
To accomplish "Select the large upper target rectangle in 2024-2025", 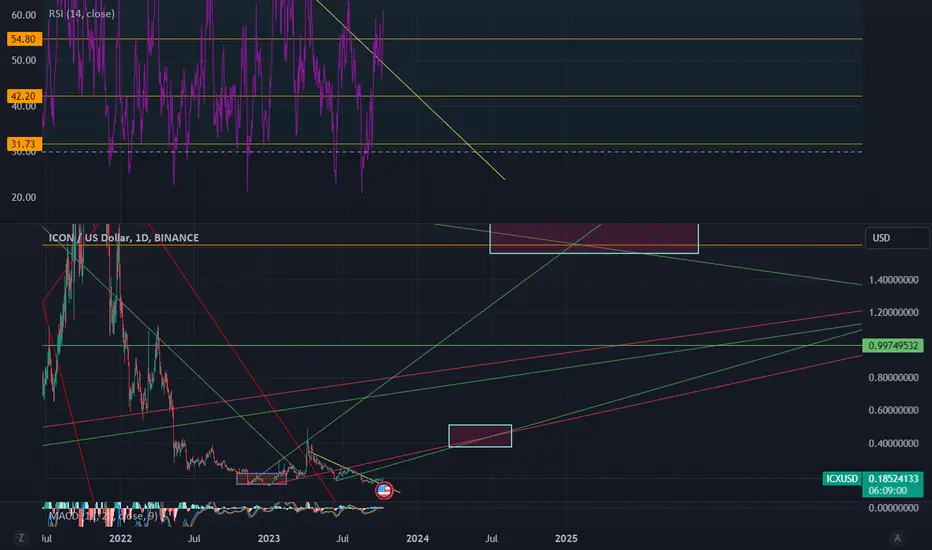I will point(594,238).
